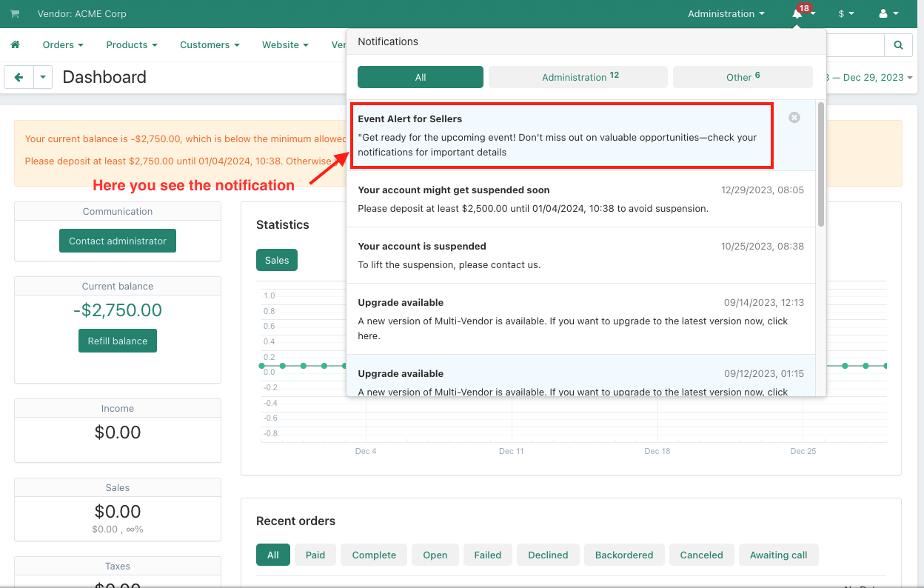This screenshot has height=588, width=924.
Task: Filter recent orders by Backordered
Action: [624, 555]
